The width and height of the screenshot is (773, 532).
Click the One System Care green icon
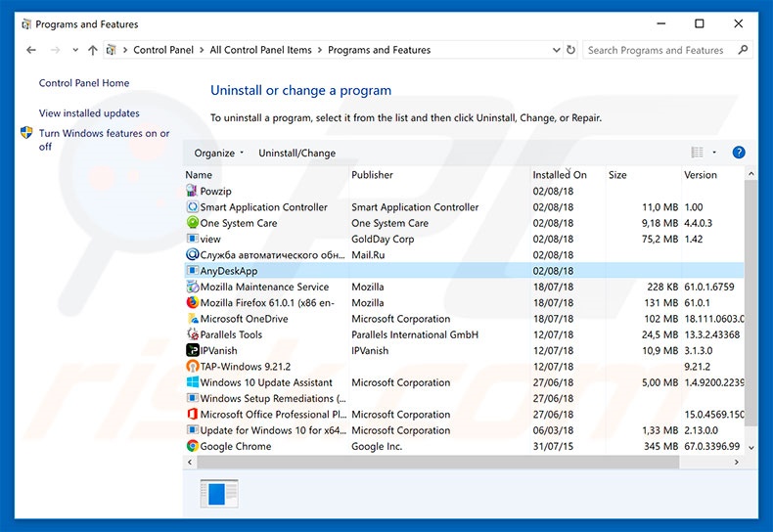pos(192,223)
